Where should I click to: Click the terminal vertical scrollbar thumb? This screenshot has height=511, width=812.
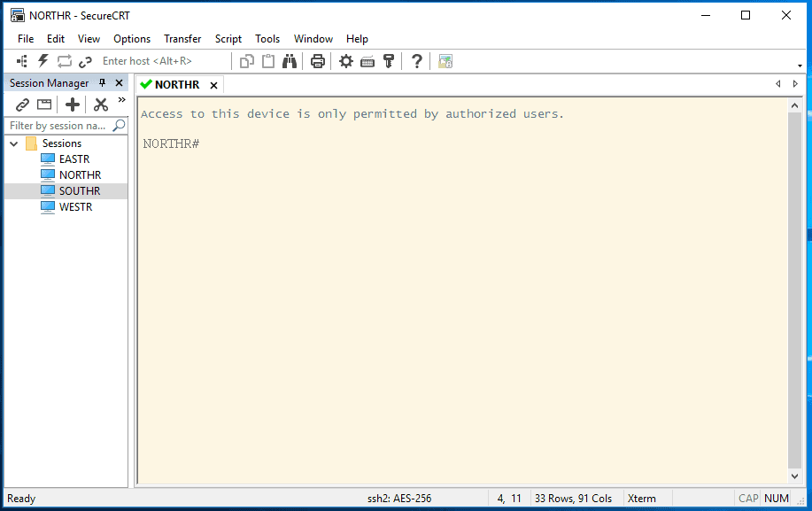(x=794, y=290)
